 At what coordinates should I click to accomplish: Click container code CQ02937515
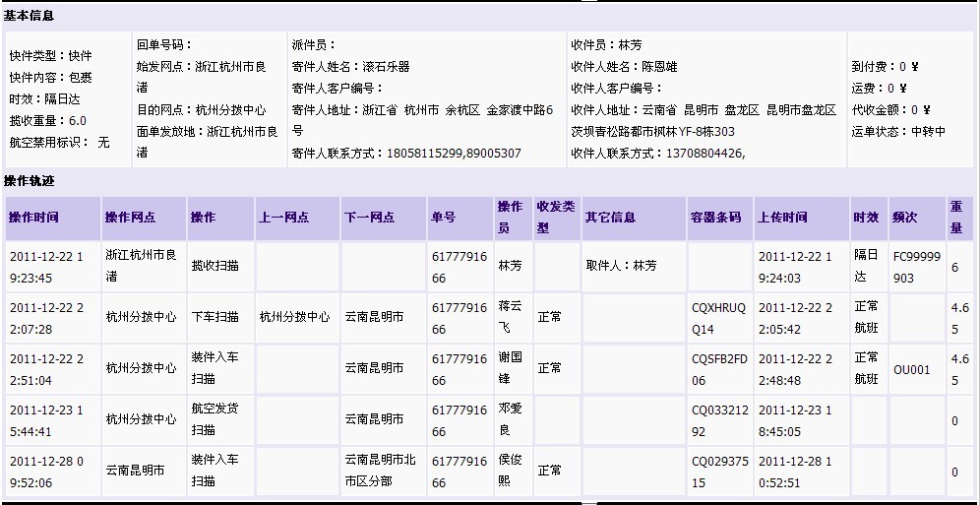[718, 472]
